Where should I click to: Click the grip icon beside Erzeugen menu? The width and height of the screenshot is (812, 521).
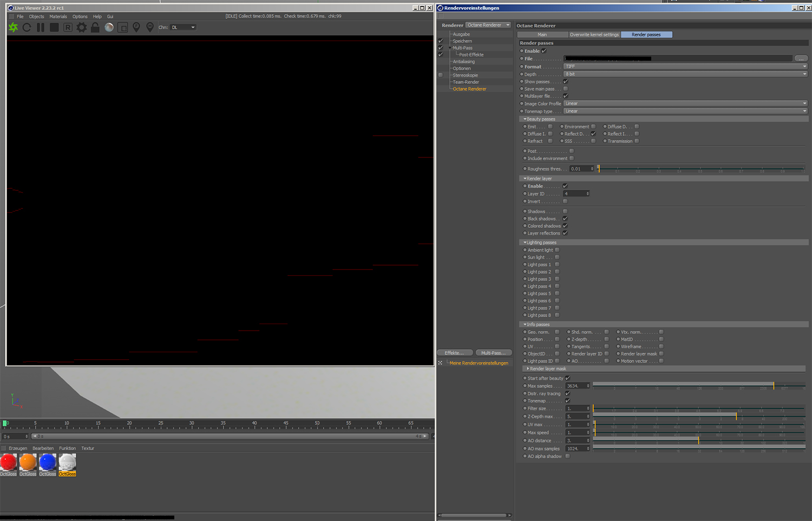4,448
